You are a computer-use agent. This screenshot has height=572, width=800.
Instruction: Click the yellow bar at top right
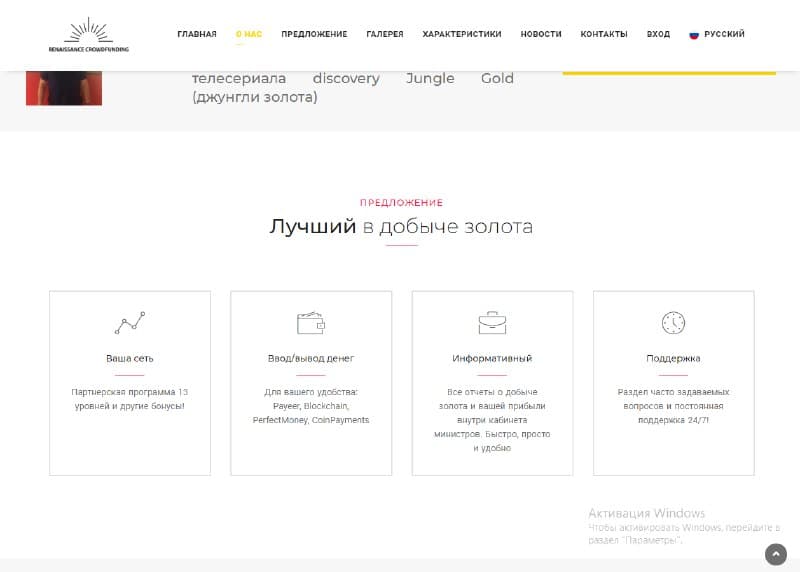pos(669,72)
